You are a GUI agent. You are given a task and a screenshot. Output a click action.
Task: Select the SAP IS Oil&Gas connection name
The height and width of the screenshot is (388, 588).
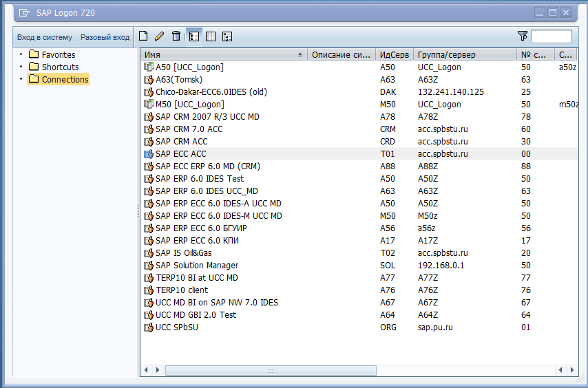pyautogui.click(x=183, y=252)
